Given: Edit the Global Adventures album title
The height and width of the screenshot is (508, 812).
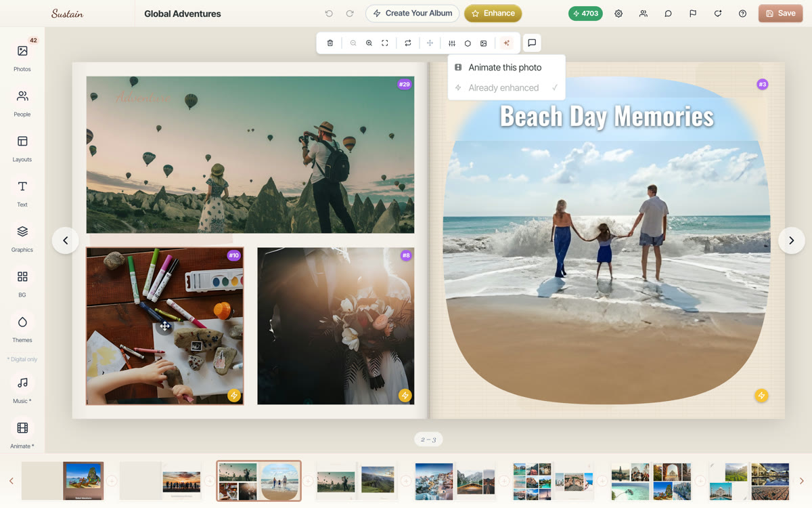Looking at the screenshot, I should pos(183,14).
